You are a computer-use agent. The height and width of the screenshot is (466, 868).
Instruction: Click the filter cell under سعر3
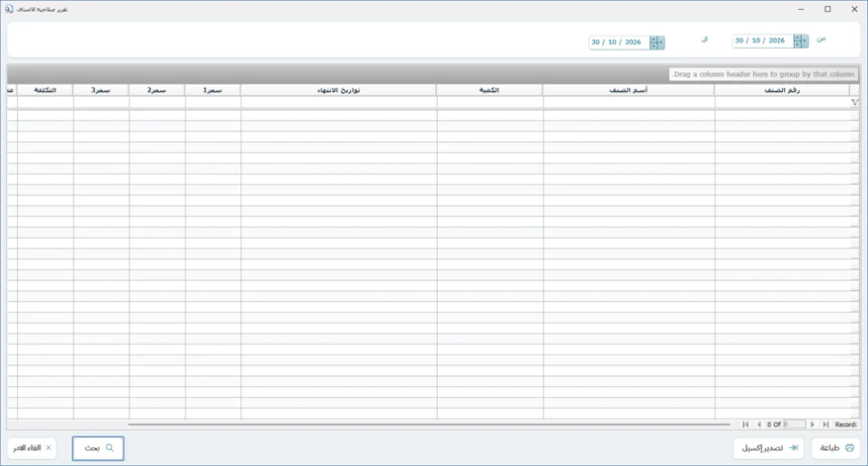click(101, 102)
